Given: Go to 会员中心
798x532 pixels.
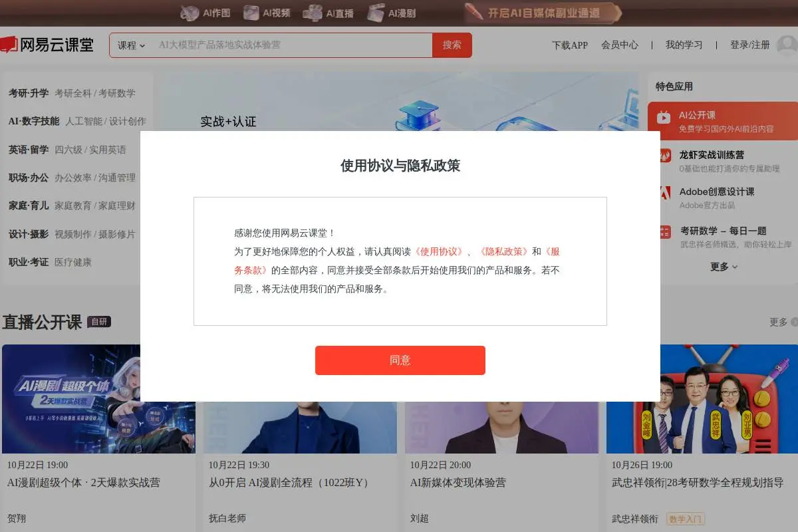Looking at the screenshot, I should click(x=619, y=45).
